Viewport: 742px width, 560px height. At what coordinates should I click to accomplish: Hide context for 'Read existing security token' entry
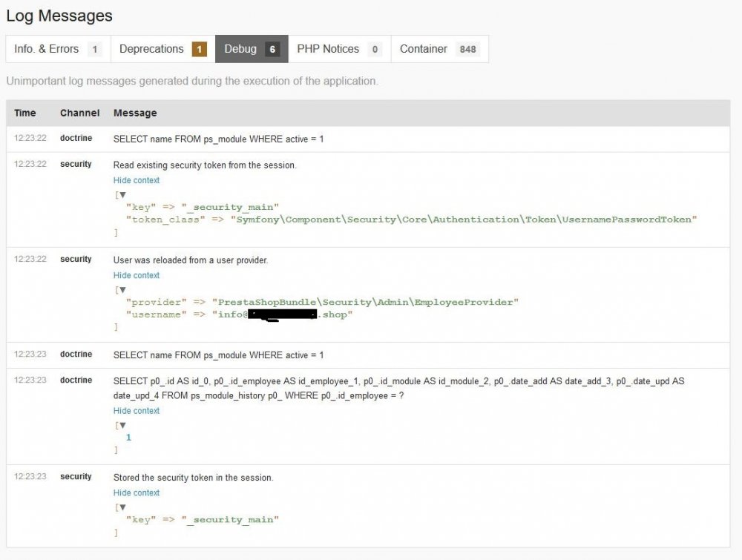point(137,180)
